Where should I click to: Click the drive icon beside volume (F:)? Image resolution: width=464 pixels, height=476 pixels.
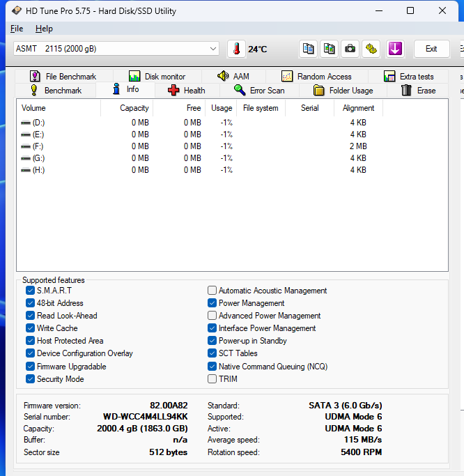(26, 146)
